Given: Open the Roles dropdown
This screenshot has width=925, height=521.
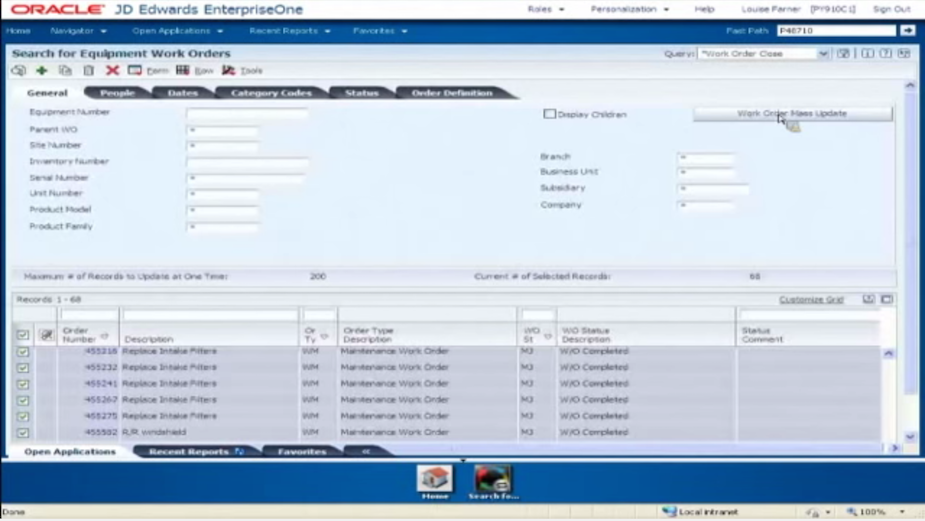Looking at the screenshot, I should pos(546,9).
